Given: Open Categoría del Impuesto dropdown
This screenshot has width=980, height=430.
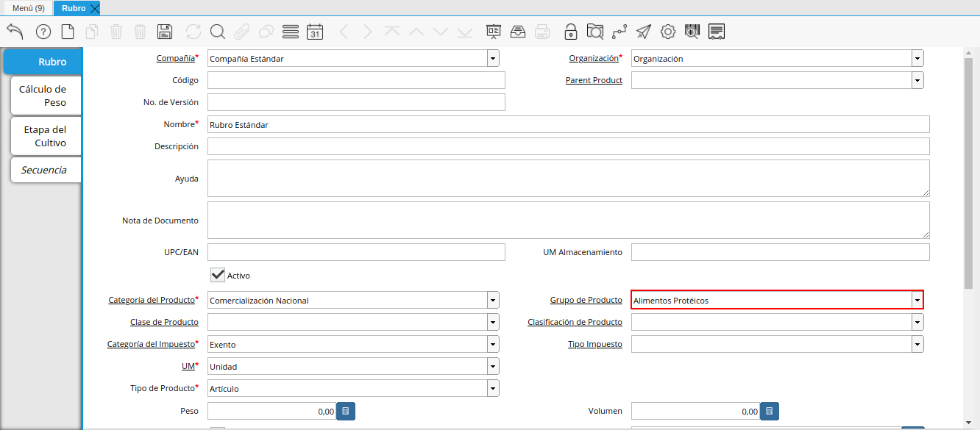Looking at the screenshot, I should pyautogui.click(x=493, y=344).
